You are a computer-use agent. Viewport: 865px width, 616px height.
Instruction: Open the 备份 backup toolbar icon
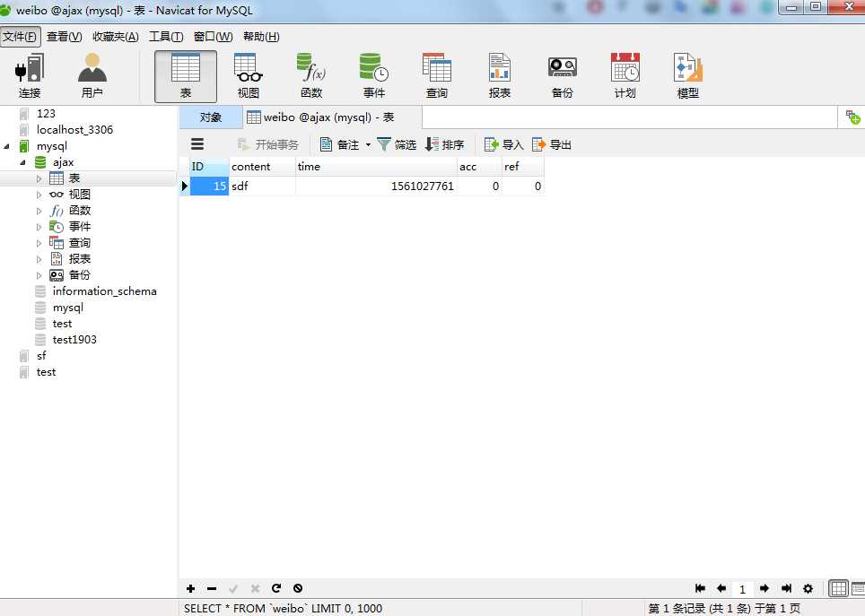coord(562,76)
